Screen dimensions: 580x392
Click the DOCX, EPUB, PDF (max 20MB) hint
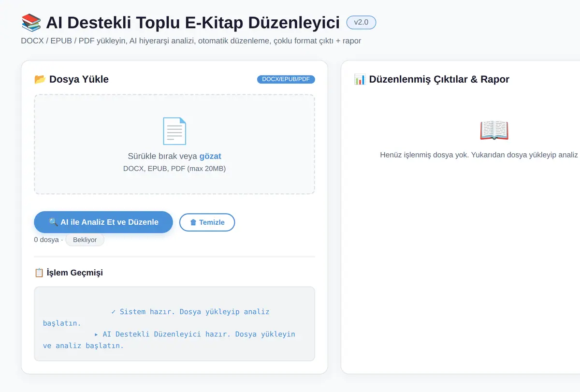[174, 169]
